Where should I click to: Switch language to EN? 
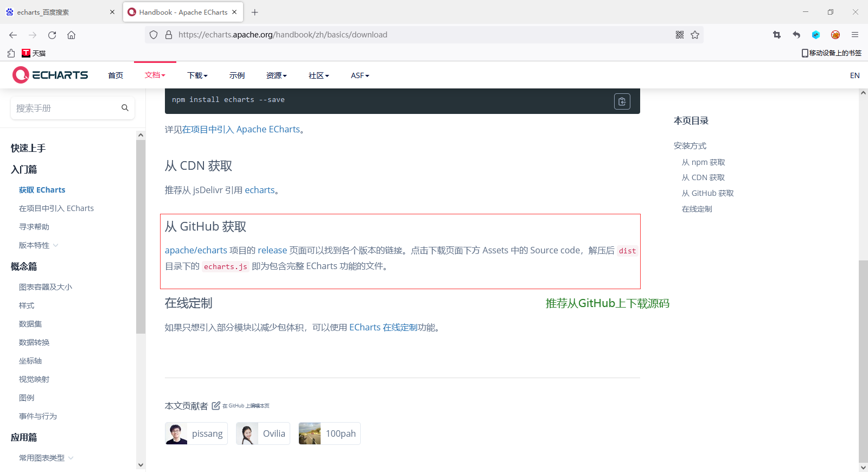point(854,75)
